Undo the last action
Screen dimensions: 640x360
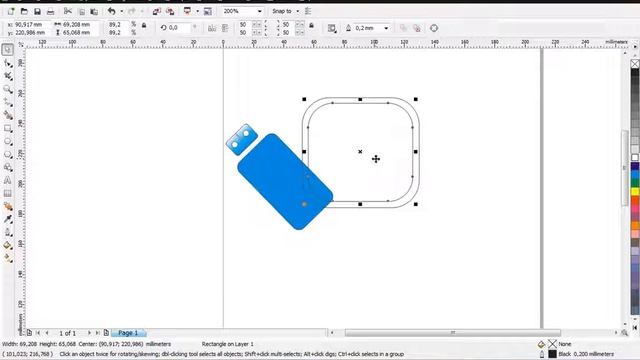coord(111,11)
